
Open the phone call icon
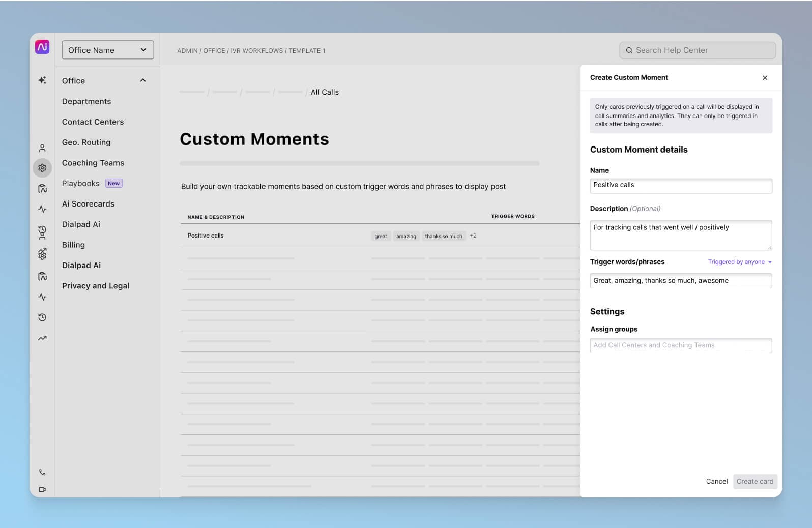tap(42, 472)
